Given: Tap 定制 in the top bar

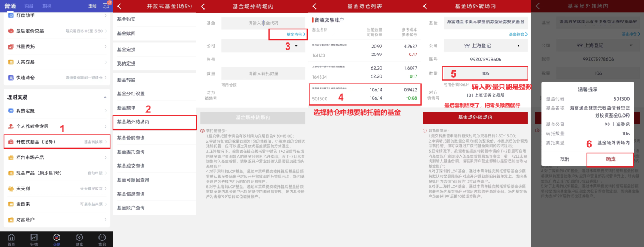Looking at the screenshot, I should 92,6.
